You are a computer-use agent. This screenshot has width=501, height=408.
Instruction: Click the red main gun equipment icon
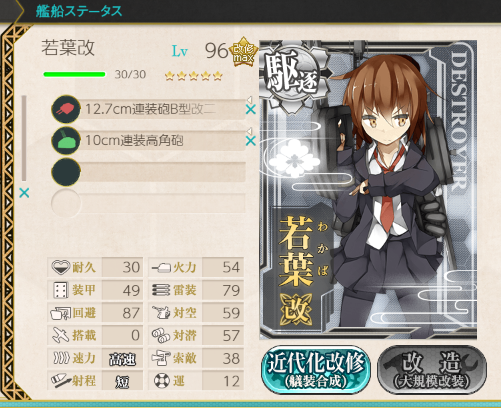pyautogui.click(x=66, y=109)
